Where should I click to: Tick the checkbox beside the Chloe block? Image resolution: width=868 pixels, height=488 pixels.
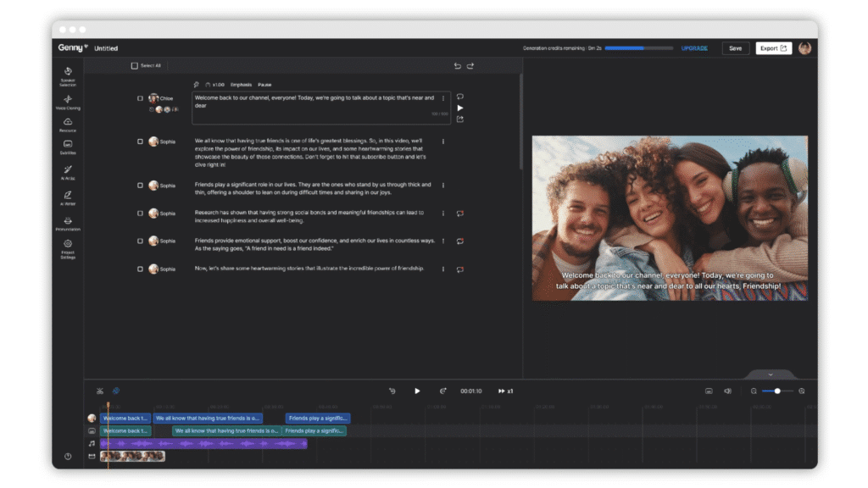click(141, 98)
